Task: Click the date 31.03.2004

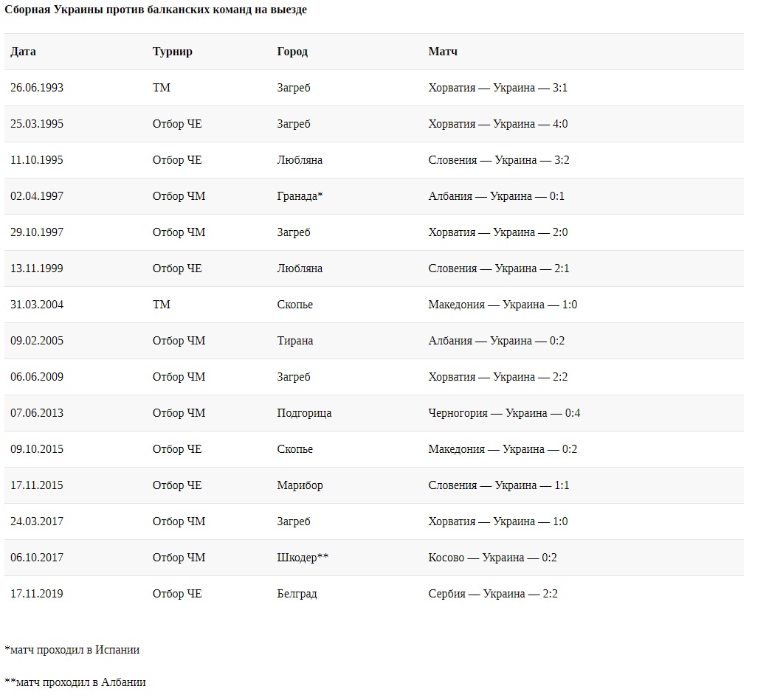Action: 37,305
